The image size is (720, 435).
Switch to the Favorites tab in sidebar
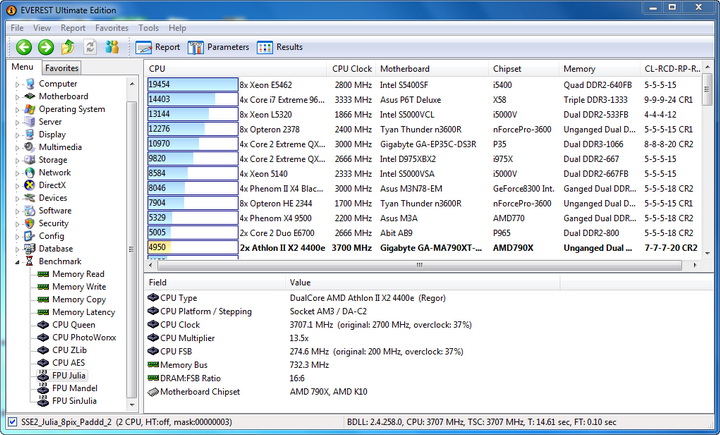[x=62, y=68]
